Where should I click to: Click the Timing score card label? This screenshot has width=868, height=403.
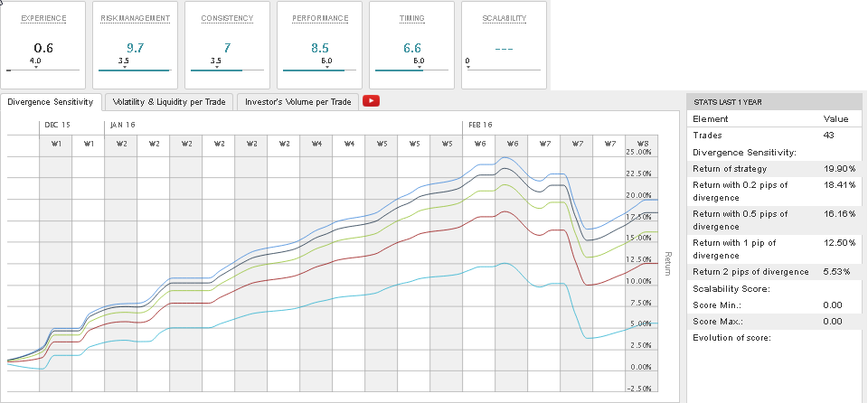pyautogui.click(x=411, y=19)
